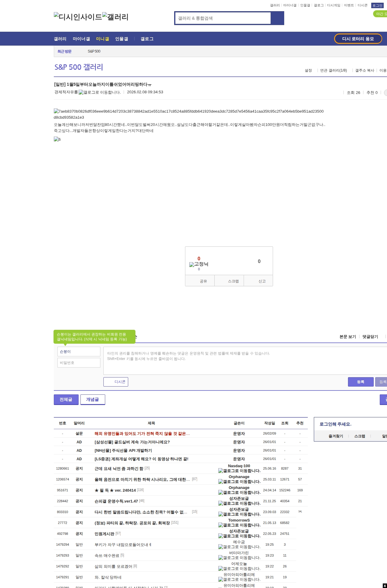Open 디시게임 link in top utility bar
The image size is (387, 588).
[x=334, y=5]
